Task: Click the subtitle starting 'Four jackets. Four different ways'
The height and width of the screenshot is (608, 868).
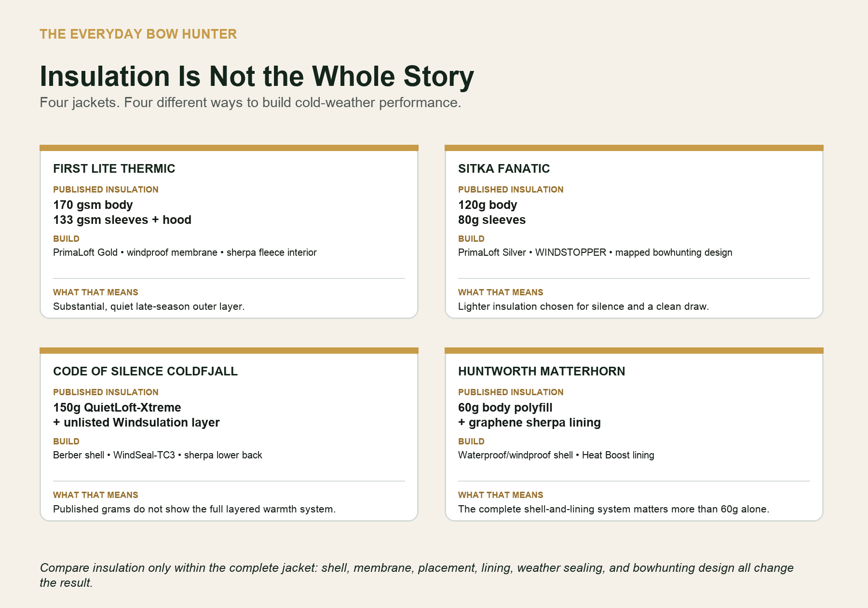Action: (x=250, y=103)
